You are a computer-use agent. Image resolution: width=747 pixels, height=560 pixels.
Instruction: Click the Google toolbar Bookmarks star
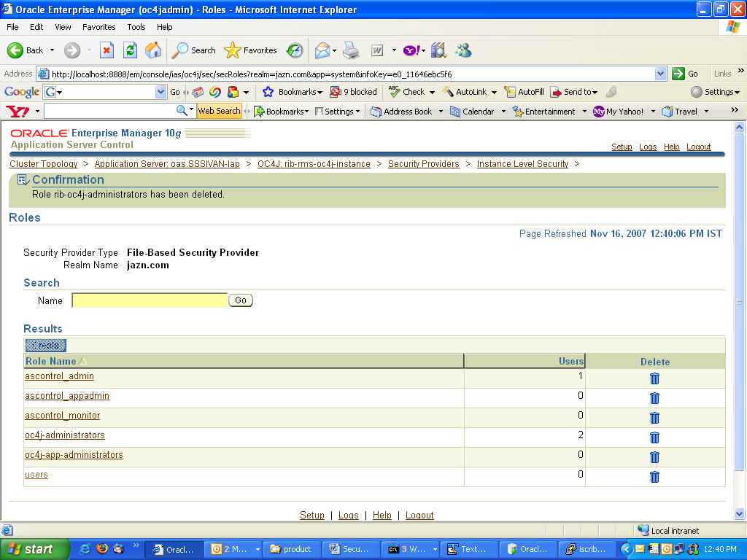point(268,92)
